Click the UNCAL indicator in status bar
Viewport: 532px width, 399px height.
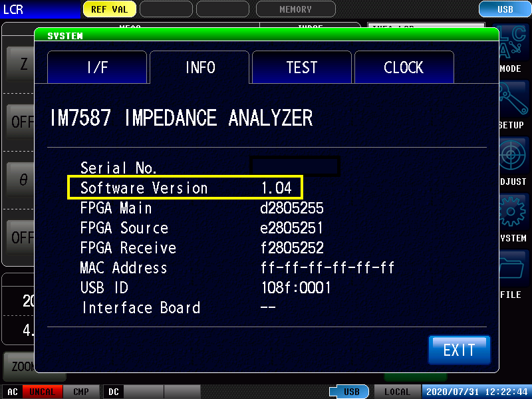coord(42,392)
